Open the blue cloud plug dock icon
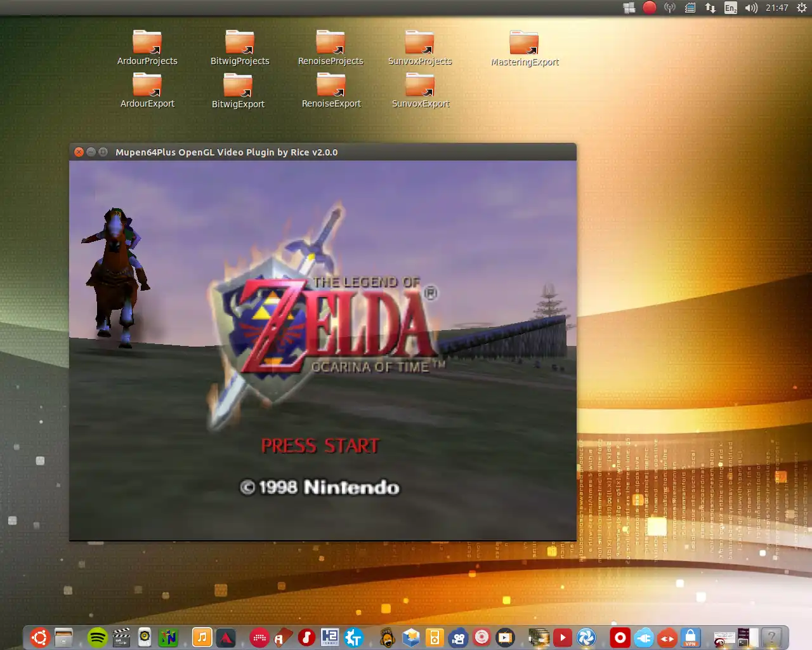Viewport: 812px width, 650px height. (643, 637)
